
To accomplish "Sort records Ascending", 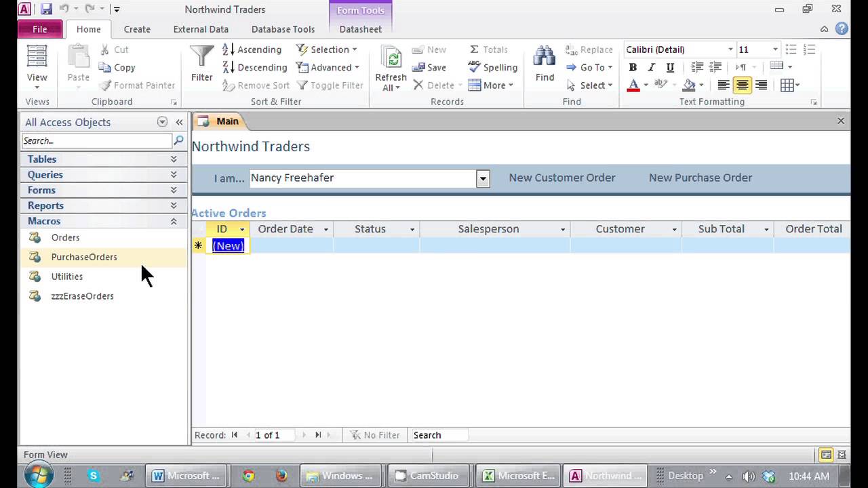I will coord(252,49).
